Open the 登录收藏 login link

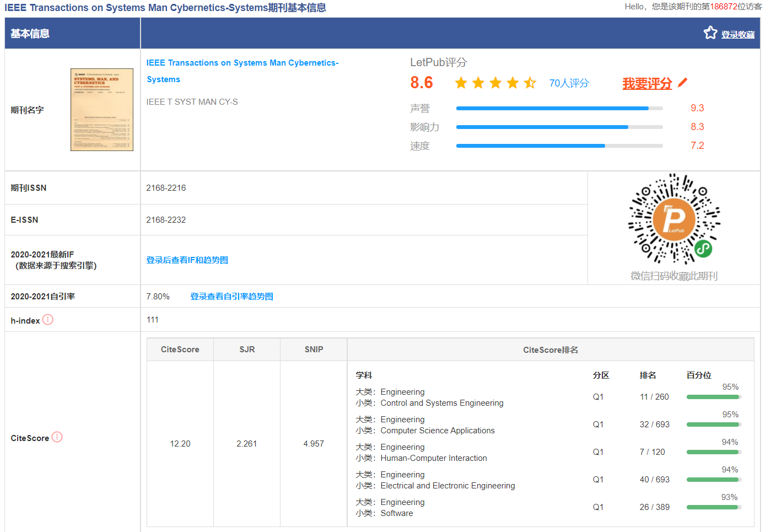point(738,35)
